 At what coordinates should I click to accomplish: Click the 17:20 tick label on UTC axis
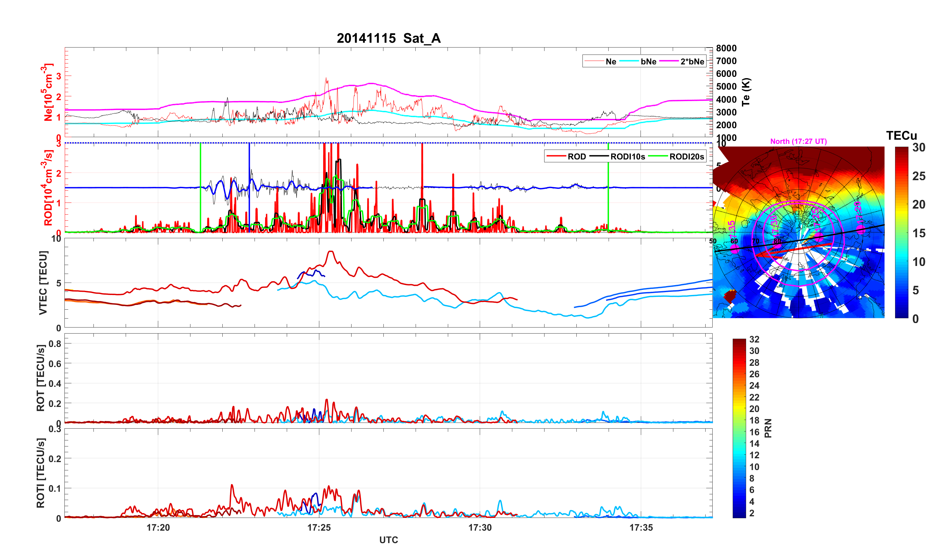[158, 528]
